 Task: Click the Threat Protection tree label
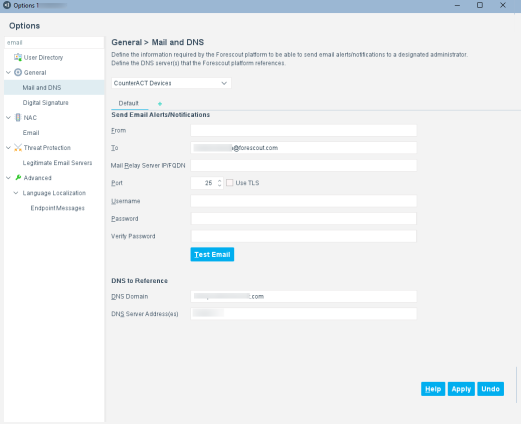(47, 148)
